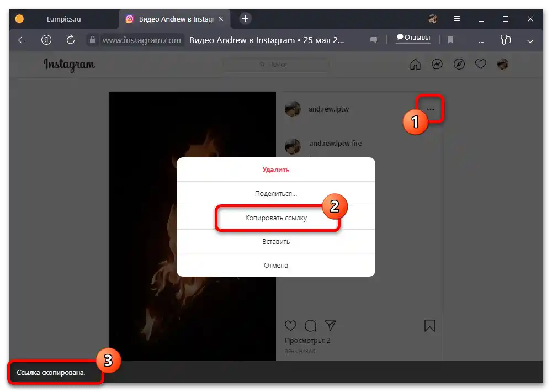552x392 pixels.
Task: Open the extensions panel icon
Action: click(x=506, y=40)
